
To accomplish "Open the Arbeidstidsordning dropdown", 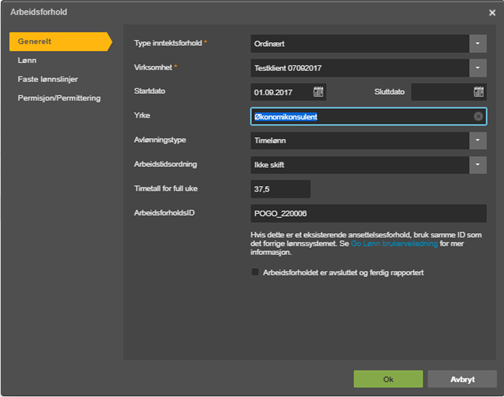I will click(478, 165).
